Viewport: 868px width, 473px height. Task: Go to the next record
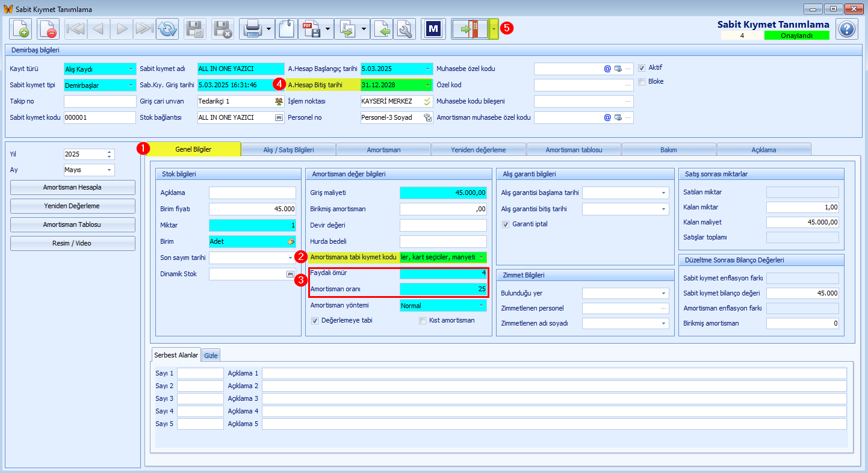click(122, 29)
